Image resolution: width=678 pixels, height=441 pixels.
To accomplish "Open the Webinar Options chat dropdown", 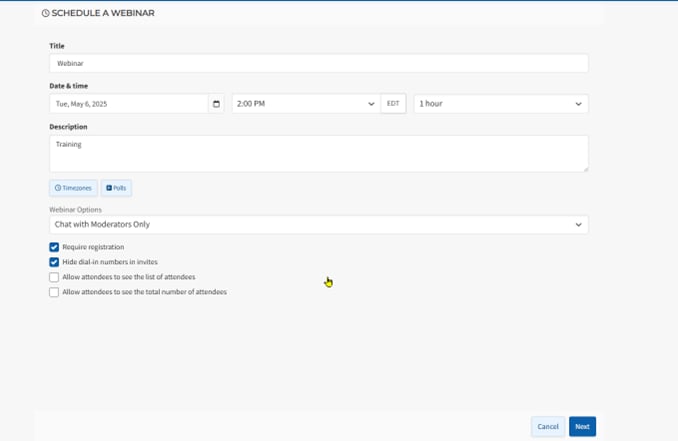I will 318,225.
